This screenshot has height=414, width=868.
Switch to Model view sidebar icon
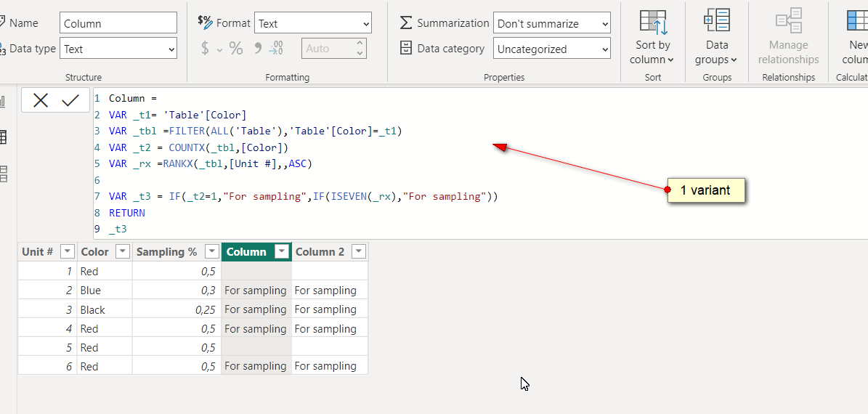(x=3, y=174)
